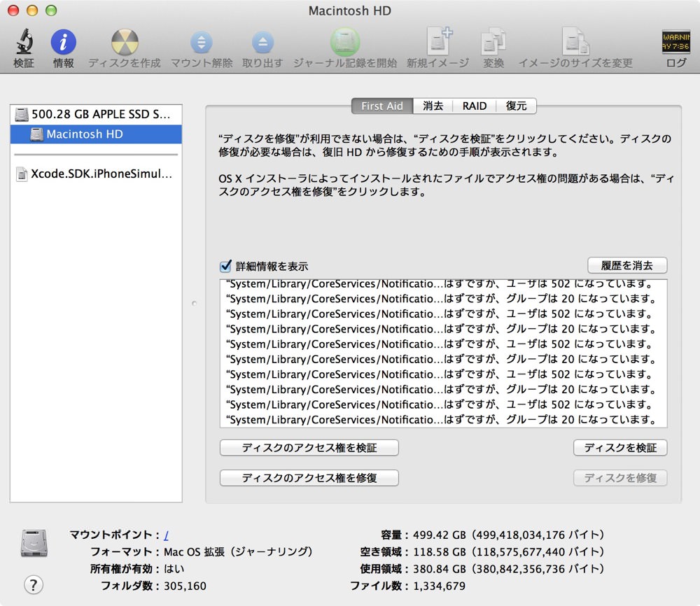Click the ディスクのアクセス権を修復 button
Image resolution: width=700 pixels, height=606 pixels.
coord(309,478)
